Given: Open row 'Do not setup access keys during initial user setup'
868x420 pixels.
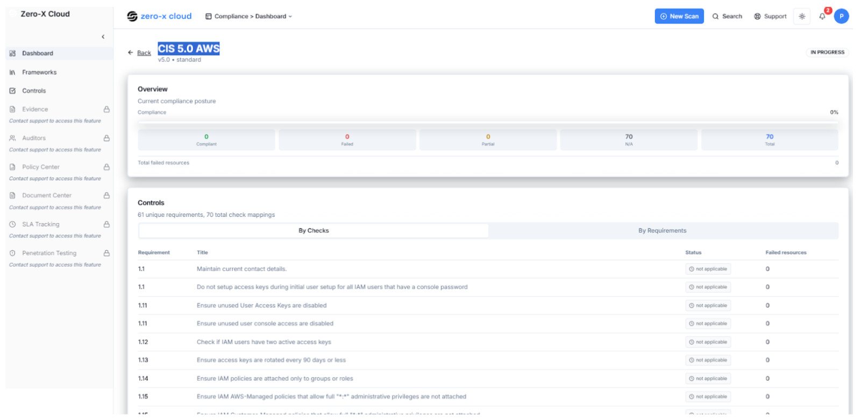Looking at the screenshot, I should [x=488, y=287].
